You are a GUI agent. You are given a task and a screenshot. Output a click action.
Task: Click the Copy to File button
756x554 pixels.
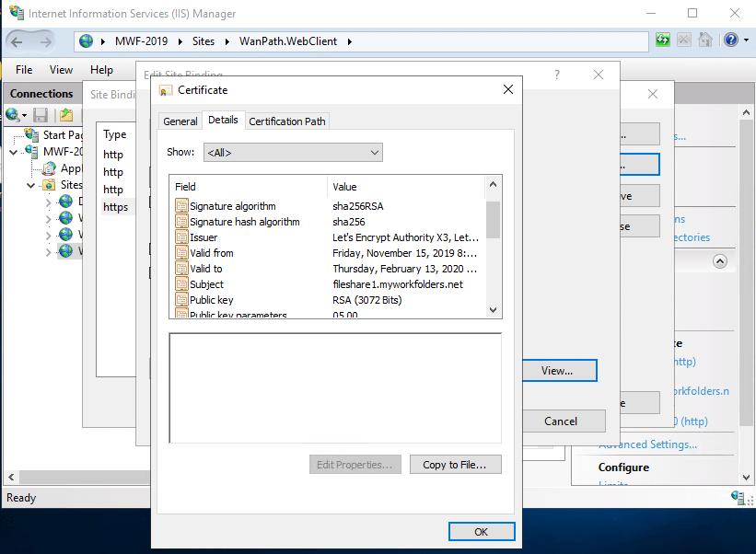click(x=455, y=465)
